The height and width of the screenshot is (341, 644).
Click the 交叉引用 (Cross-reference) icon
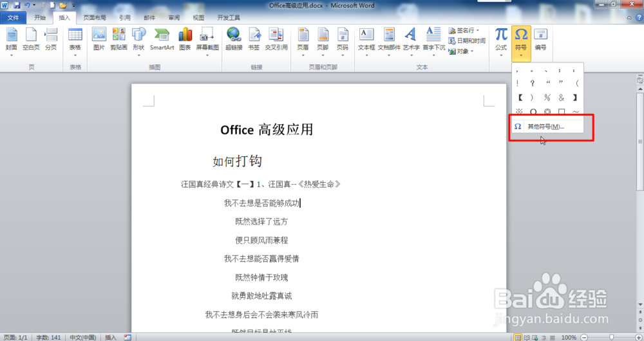pos(276,40)
